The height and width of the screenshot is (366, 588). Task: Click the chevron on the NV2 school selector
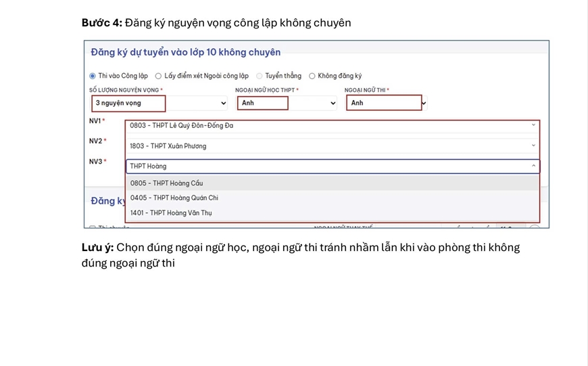[x=533, y=145]
